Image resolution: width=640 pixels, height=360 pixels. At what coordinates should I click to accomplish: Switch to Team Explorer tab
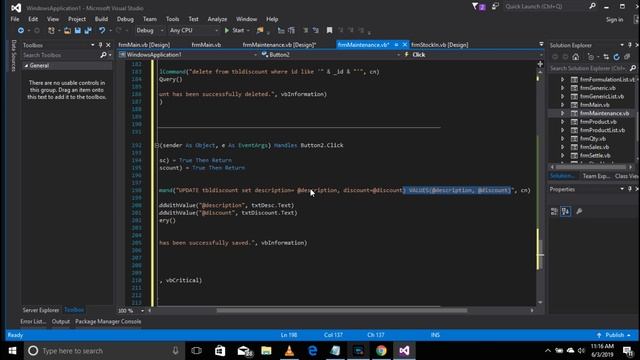(x=596, y=176)
